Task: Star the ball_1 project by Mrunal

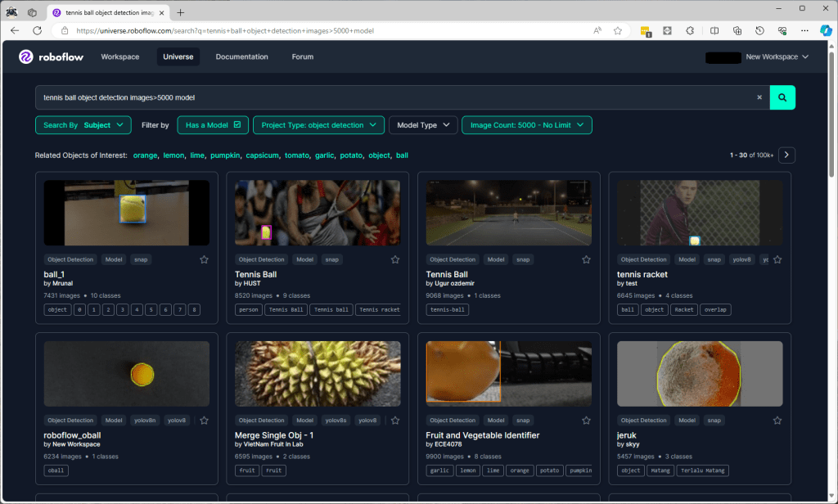Action: (204, 259)
